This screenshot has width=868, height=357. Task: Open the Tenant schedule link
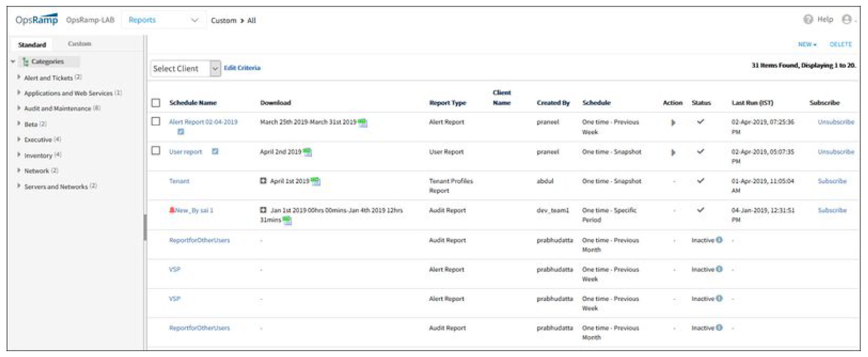(179, 181)
